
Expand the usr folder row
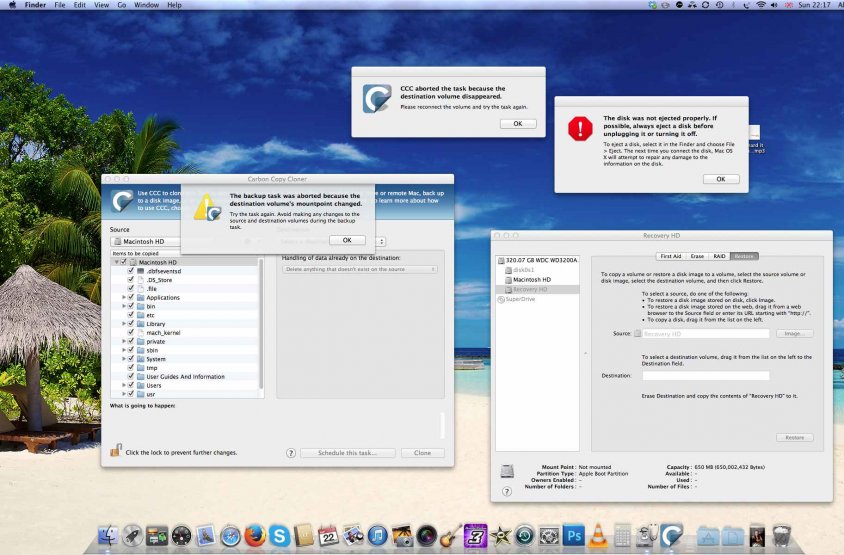[124, 394]
